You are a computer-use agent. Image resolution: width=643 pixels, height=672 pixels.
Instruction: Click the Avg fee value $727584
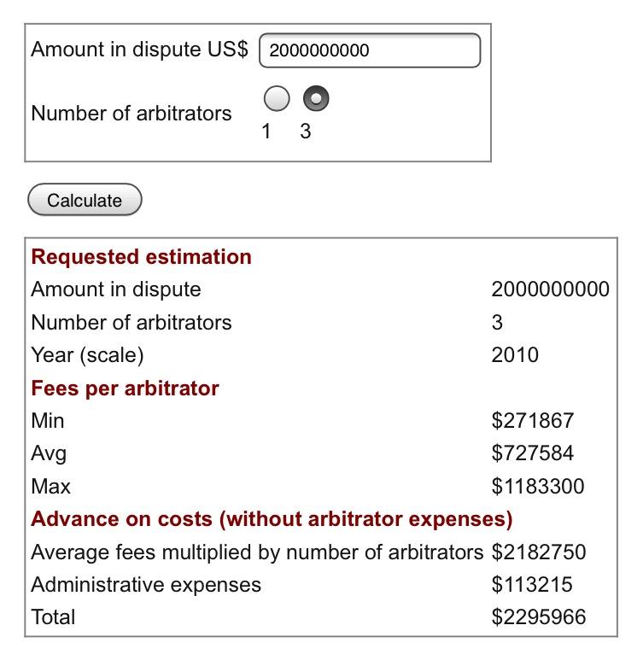point(532,453)
